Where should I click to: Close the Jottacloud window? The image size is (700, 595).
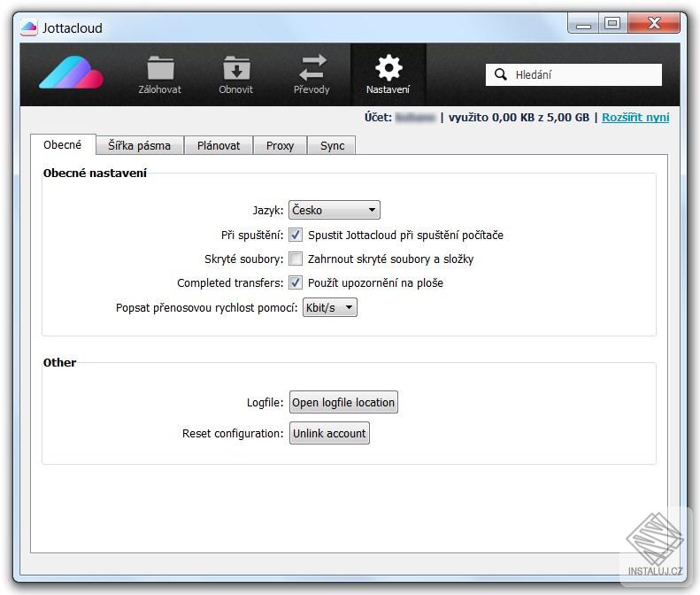[654, 23]
